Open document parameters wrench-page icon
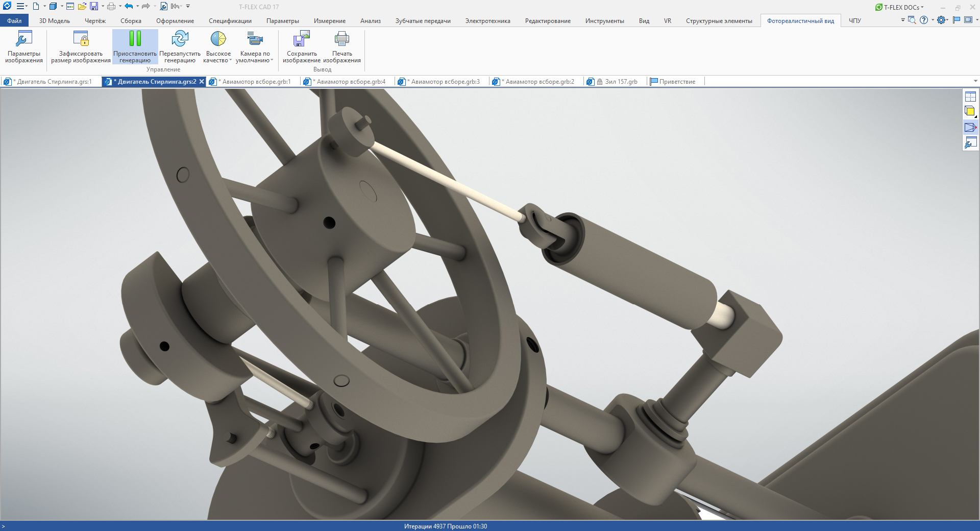Screen dimensions: 980x531 [163, 6]
